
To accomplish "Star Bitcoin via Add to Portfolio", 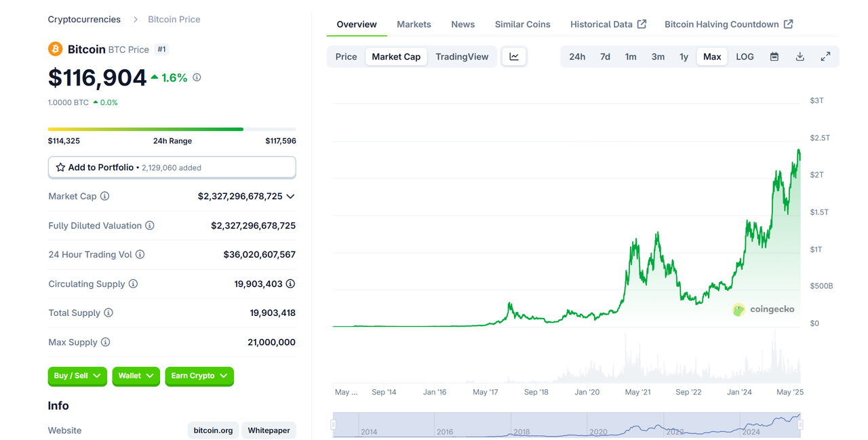I will (x=60, y=167).
